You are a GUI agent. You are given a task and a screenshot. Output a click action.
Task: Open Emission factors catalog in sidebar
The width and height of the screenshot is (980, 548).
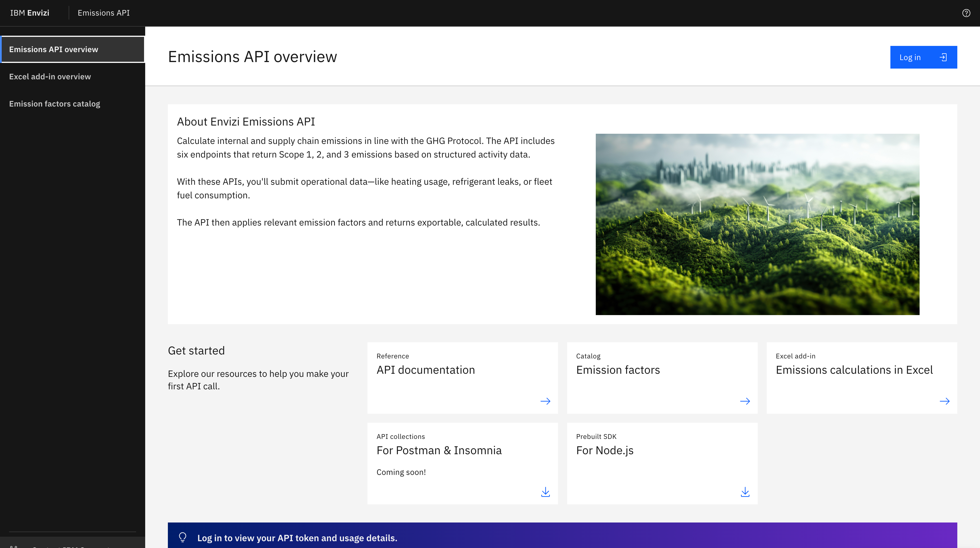coord(73,104)
